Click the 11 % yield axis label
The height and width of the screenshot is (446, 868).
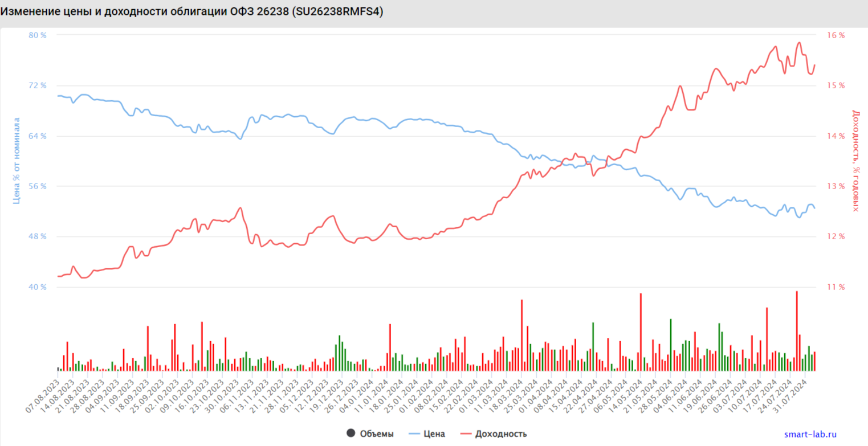[835, 287]
